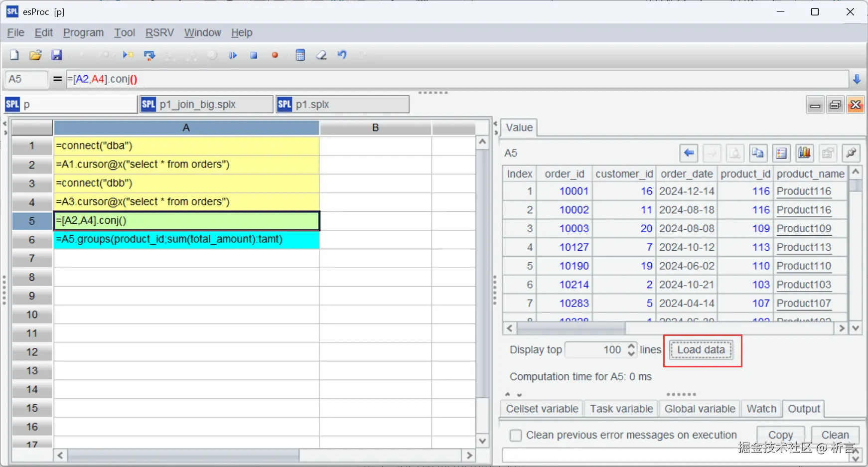The width and height of the screenshot is (868, 467).
Task: Open the File menu
Action: tap(15, 33)
